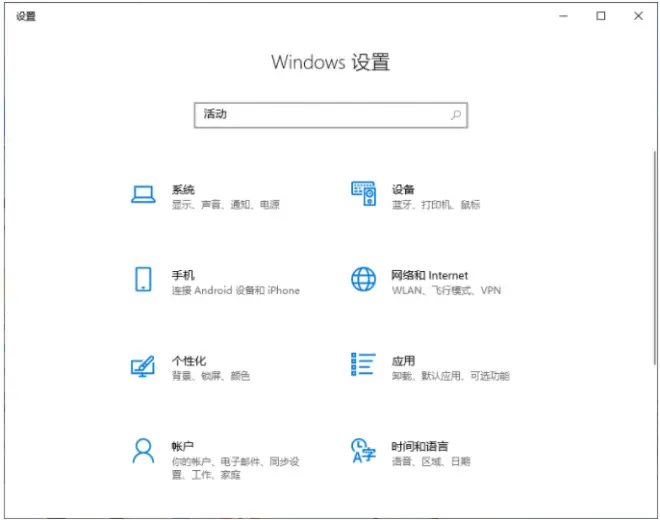
Task: Maximize the 设置 window
Action: coord(601,16)
